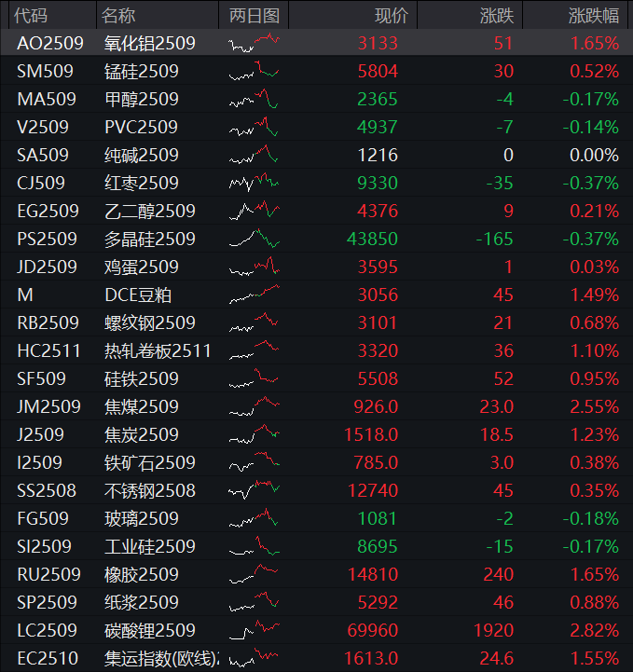Sort by 涨跌幅 column header
This screenshot has width=633, height=672.
click(593, 16)
